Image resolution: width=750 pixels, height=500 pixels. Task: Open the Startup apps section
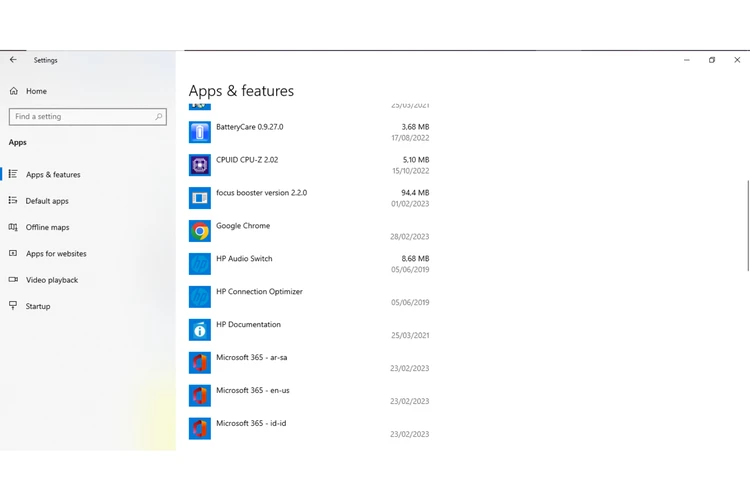click(x=38, y=306)
